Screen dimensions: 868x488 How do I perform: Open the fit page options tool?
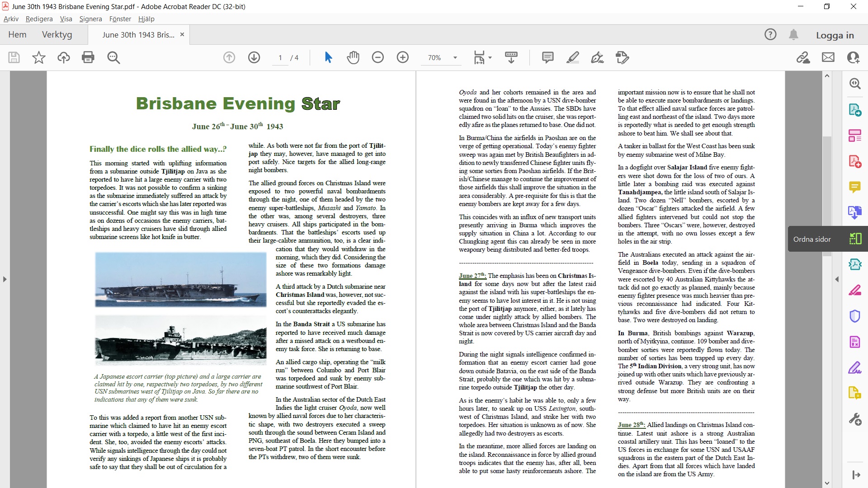(479, 57)
